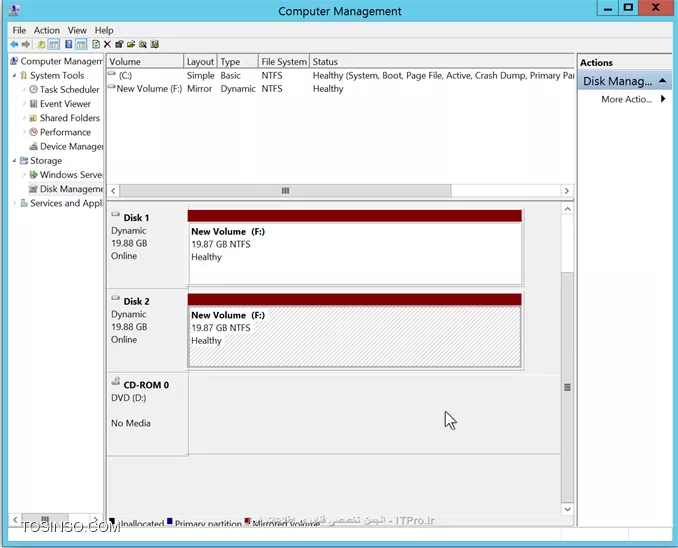Open the File menu
The height and width of the screenshot is (548, 678).
click(x=19, y=30)
